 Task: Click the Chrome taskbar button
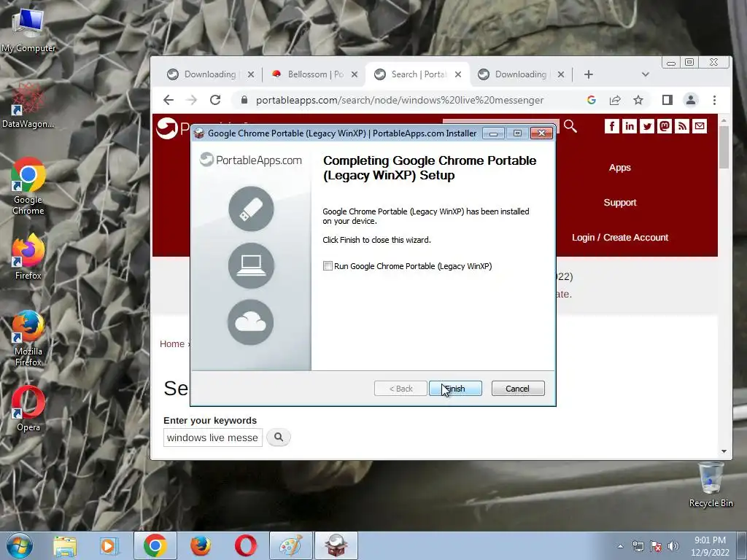[155, 545]
